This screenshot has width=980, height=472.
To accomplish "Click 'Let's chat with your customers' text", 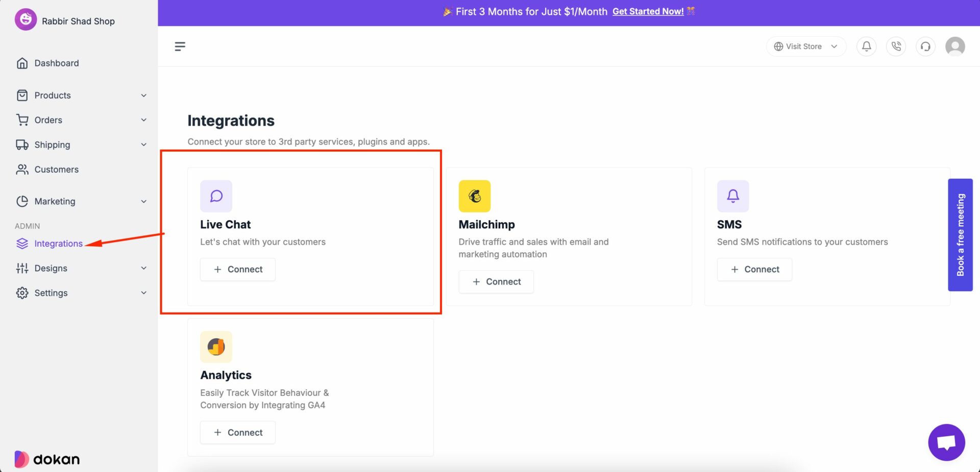I will pyautogui.click(x=263, y=242).
